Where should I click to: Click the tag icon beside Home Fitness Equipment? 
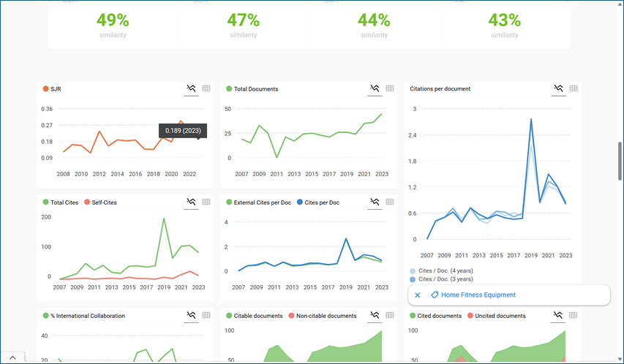click(435, 295)
